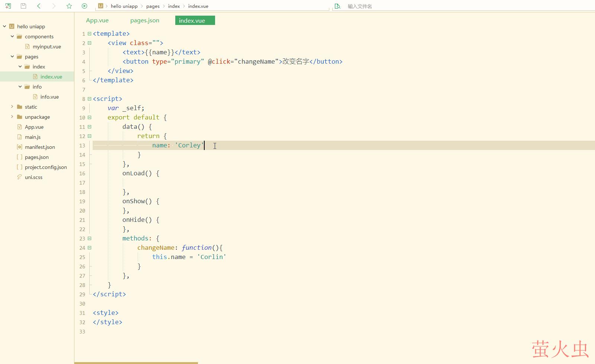Expand the static folder

click(12, 107)
